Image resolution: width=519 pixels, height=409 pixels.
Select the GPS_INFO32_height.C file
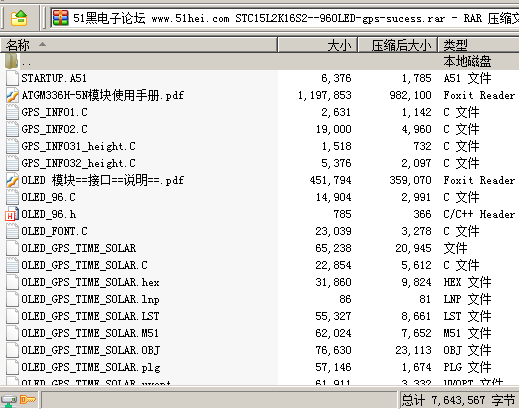tap(78, 163)
